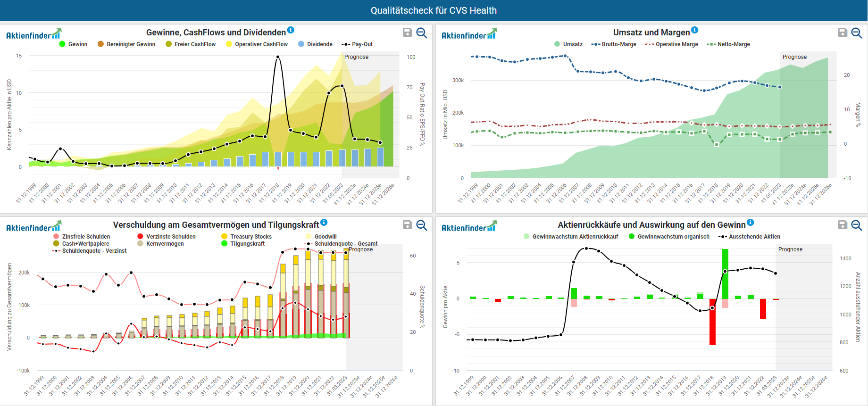Click the Pay-Out peak data point at 2018
Viewport: 868px width, 406px height.
(278, 57)
